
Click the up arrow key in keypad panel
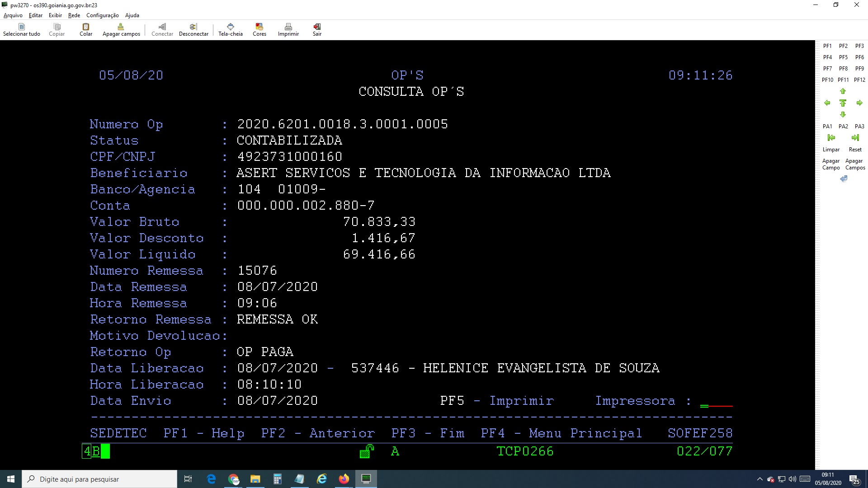tap(843, 91)
